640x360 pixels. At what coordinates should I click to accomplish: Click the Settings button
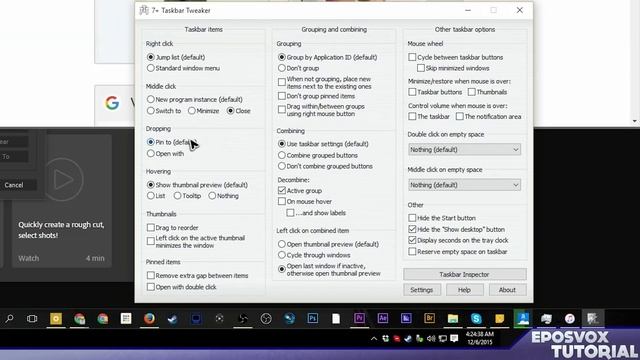click(x=422, y=290)
